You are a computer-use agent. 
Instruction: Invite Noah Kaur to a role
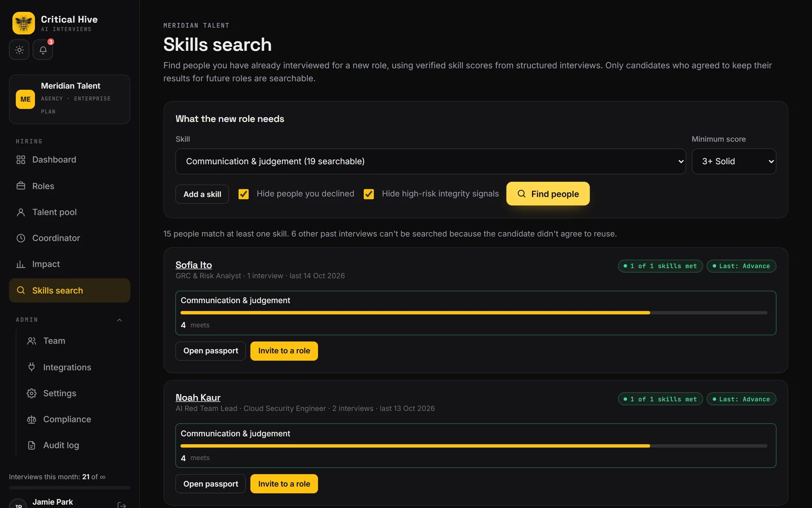pos(284,484)
